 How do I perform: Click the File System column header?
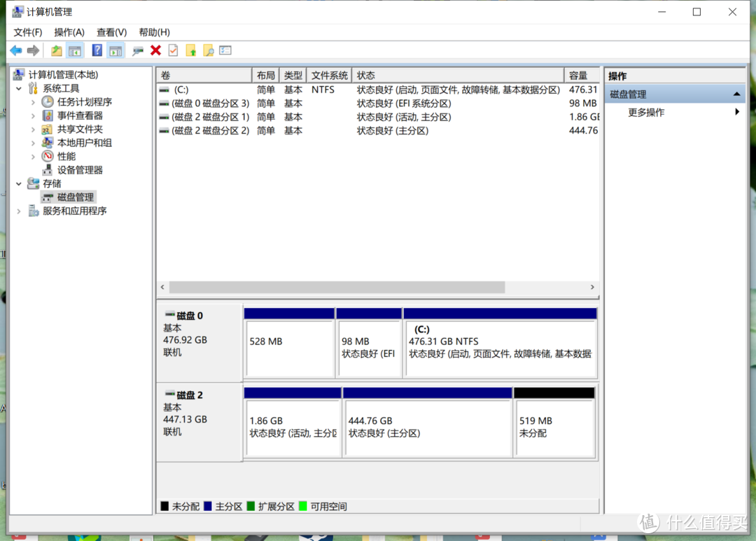330,76
